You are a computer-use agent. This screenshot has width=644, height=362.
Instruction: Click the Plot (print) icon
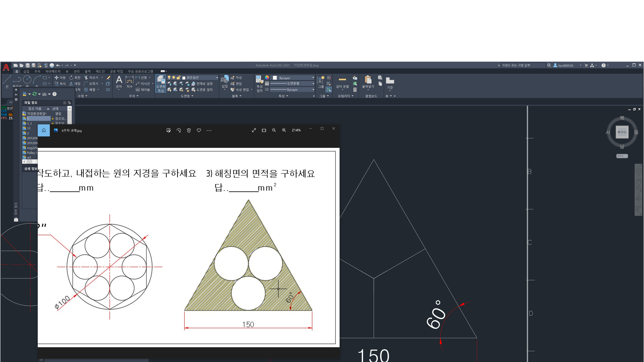click(x=52, y=66)
